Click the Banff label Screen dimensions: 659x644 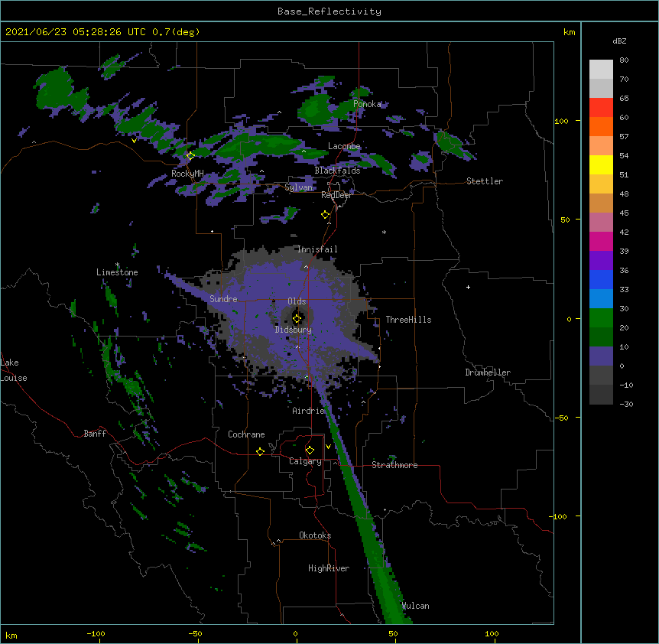pyautogui.click(x=95, y=434)
